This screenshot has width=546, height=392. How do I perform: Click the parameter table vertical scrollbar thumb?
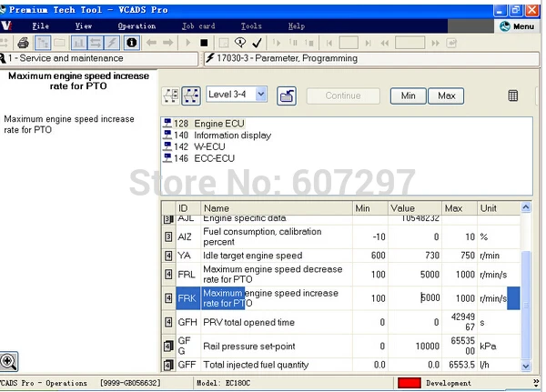point(526,305)
